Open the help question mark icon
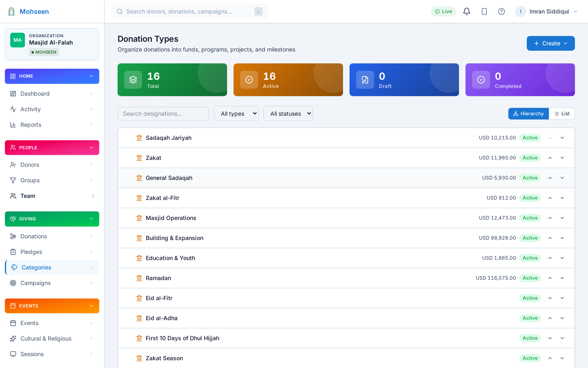The width and height of the screenshot is (588, 368). pyautogui.click(x=501, y=11)
